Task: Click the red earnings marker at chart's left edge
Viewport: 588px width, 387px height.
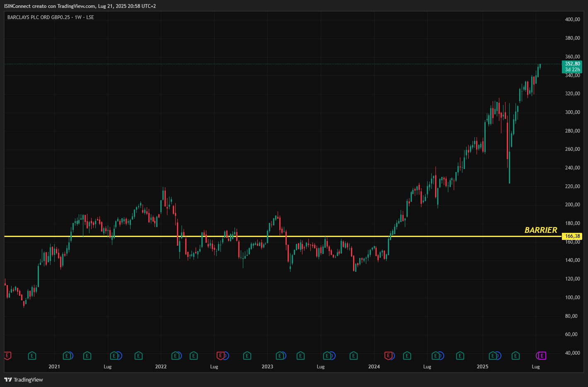Action: [7, 356]
